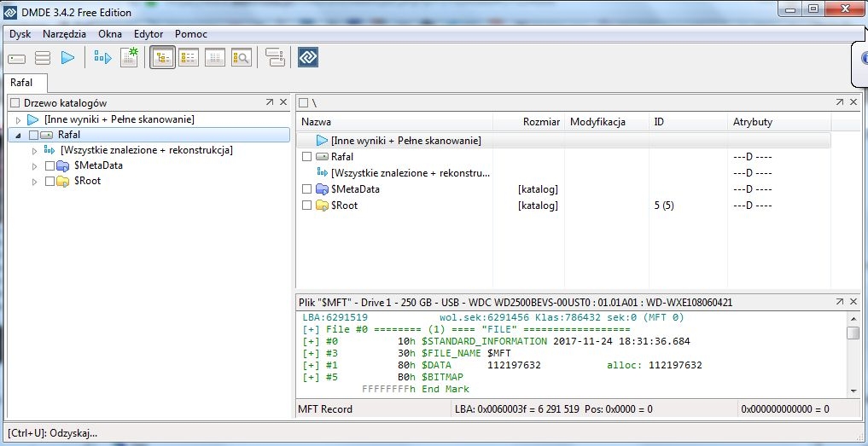The height and width of the screenshot is (446, 868).
Task: Expand the Inne wyniki + Pełne skanowanie tree node
Action: pos(18,119)
